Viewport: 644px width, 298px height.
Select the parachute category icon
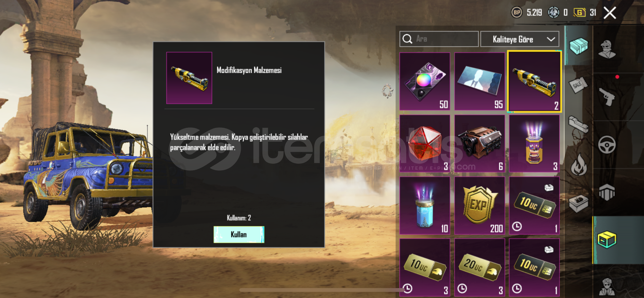[x=607, y=192]
